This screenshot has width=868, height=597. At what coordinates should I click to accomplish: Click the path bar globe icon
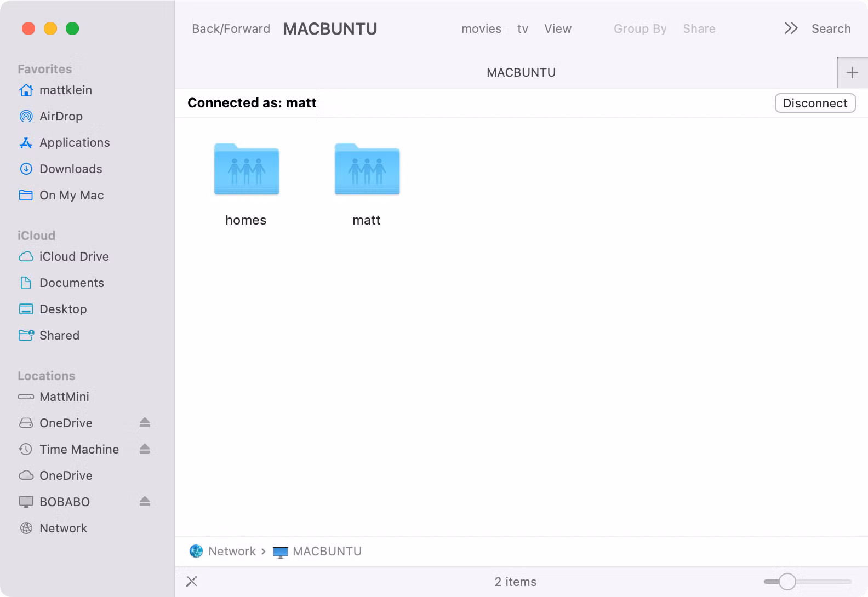[x=196, y=551]
